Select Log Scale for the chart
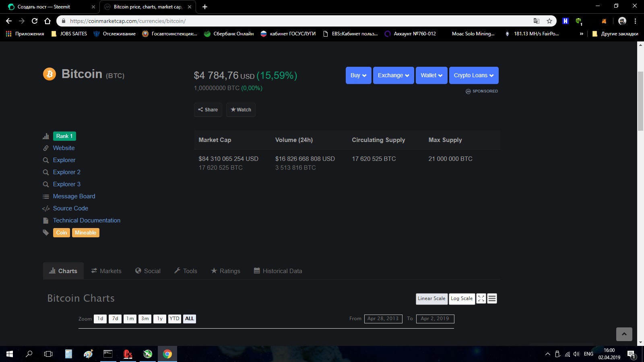This screenshot has height=362, width=644. (x=462, y=298)
